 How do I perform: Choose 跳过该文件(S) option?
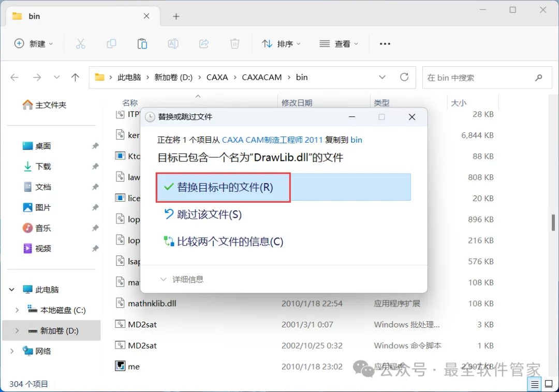[202, 214]
